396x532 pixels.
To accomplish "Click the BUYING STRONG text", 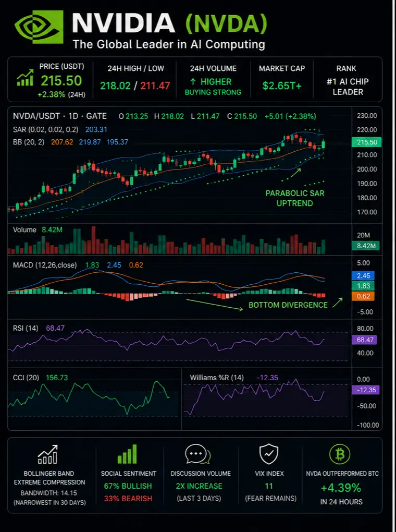I will [x=213, y=92].
